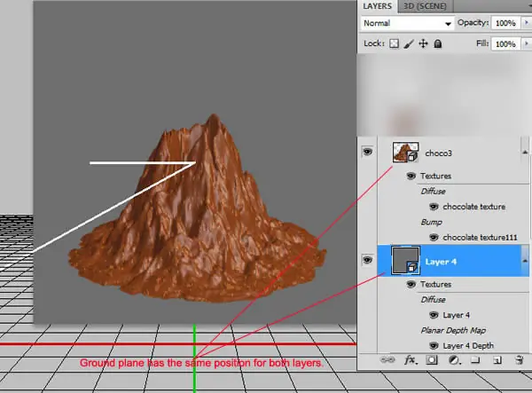Screen dimensions: 532x393
Task: Toggle Lock transparent pixels icon
Action: (394, 43)
